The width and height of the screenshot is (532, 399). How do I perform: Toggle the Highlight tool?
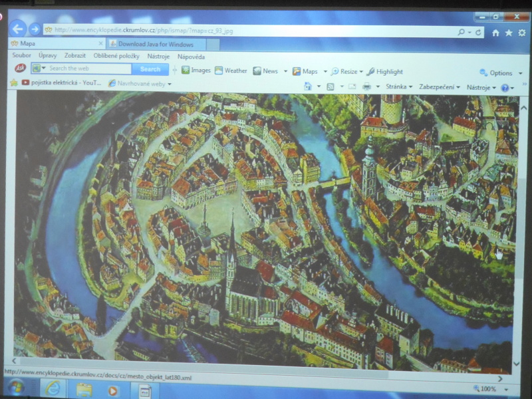click(x=385, y=72)
